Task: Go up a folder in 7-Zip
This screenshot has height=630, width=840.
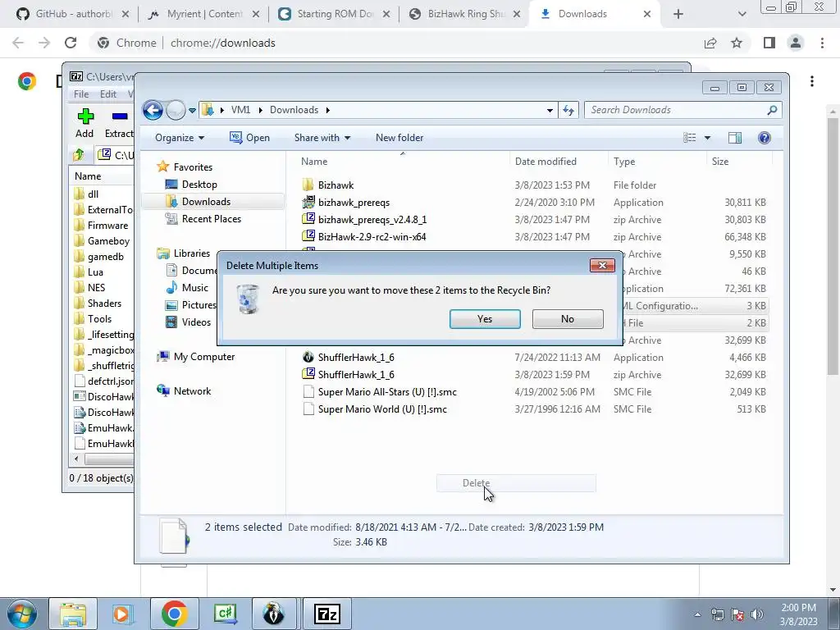Action: click(x=79, y=155)
